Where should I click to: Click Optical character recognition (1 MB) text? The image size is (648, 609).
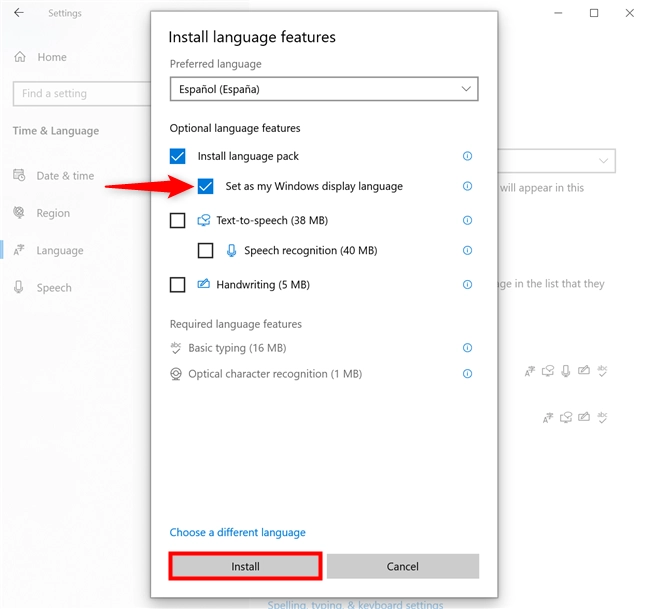275,374
